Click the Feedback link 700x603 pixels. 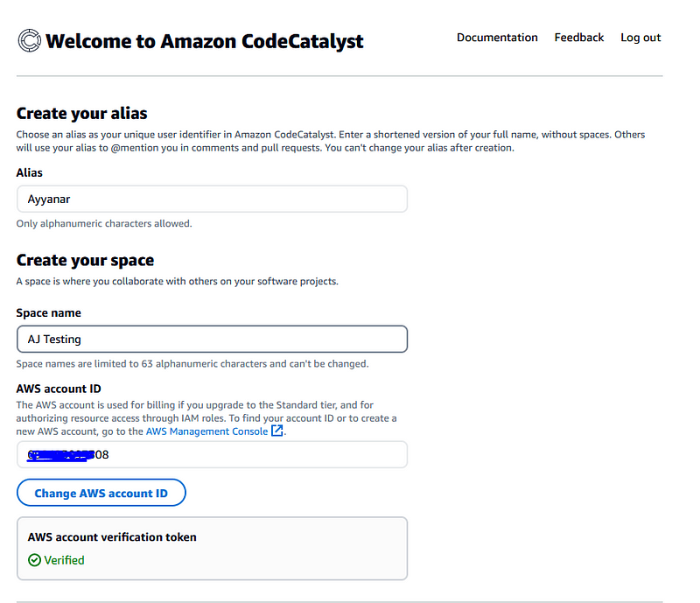[578, 37]
